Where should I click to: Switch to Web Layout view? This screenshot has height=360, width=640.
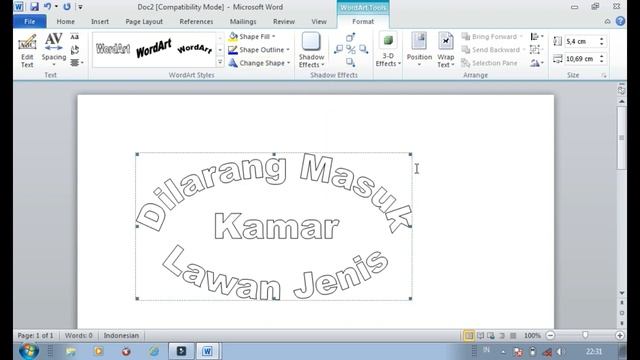(491, 336)
